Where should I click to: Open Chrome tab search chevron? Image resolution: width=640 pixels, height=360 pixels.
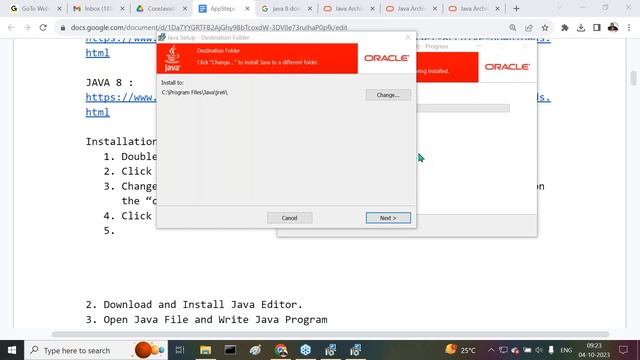point(560,8)
